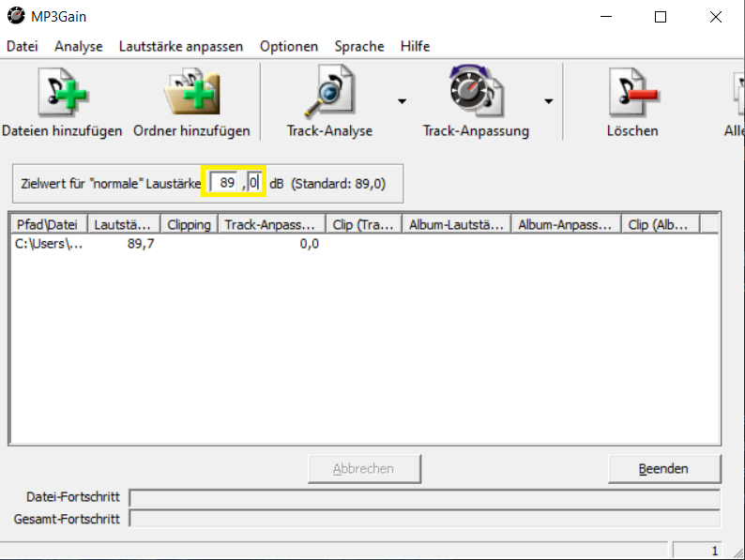Viewport: 745px width, 560px height.
Task: Expand the Track-Analyse dropdown arrow
Action: coord(402,101)
